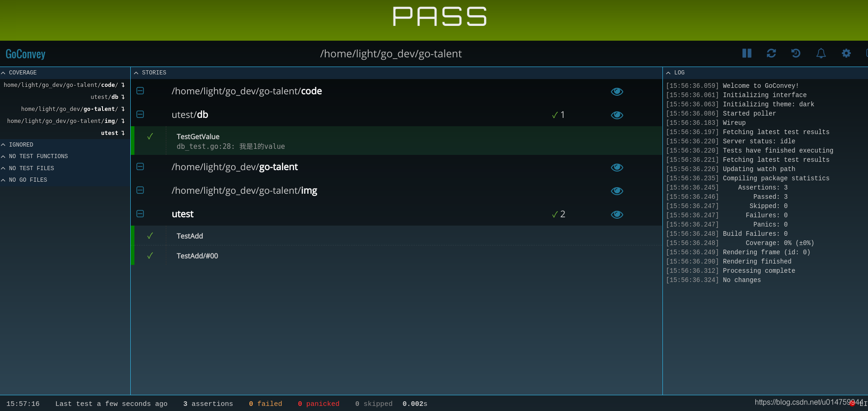868x411 pixels.
Task: Collapse the utest/db story box
Action: [140, 115]
